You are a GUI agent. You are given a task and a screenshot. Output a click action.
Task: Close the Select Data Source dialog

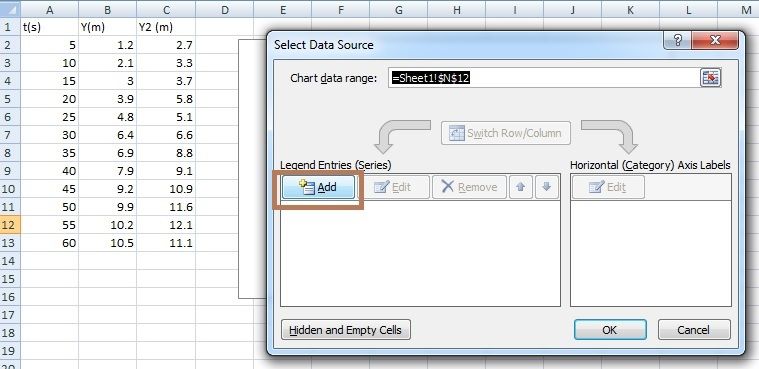pos(715,41)
